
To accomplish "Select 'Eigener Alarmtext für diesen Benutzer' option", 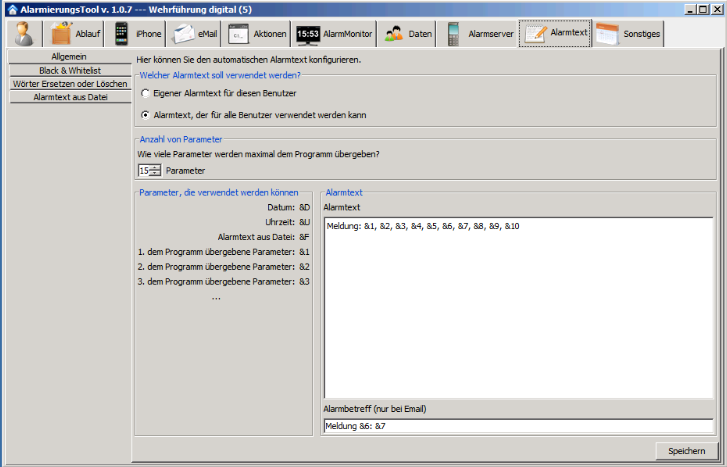I will click(x=146, y=93).
